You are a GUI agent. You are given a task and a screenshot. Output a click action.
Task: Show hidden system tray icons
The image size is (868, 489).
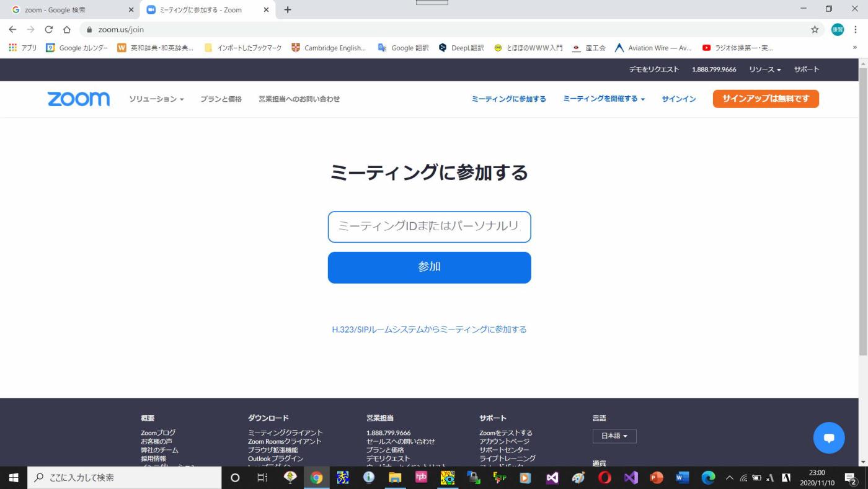(729, 477)
